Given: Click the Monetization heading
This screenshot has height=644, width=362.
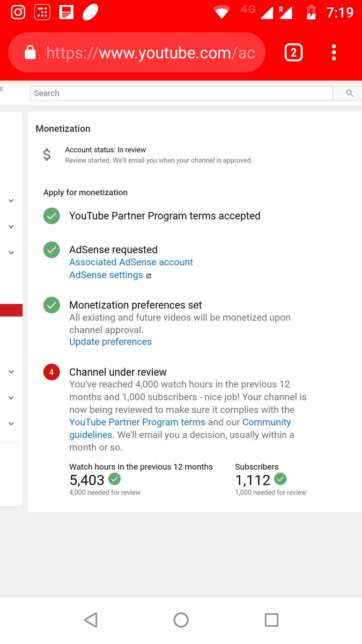Looking at the screenshot, I should pyautogui.click(x=63, y=129).
